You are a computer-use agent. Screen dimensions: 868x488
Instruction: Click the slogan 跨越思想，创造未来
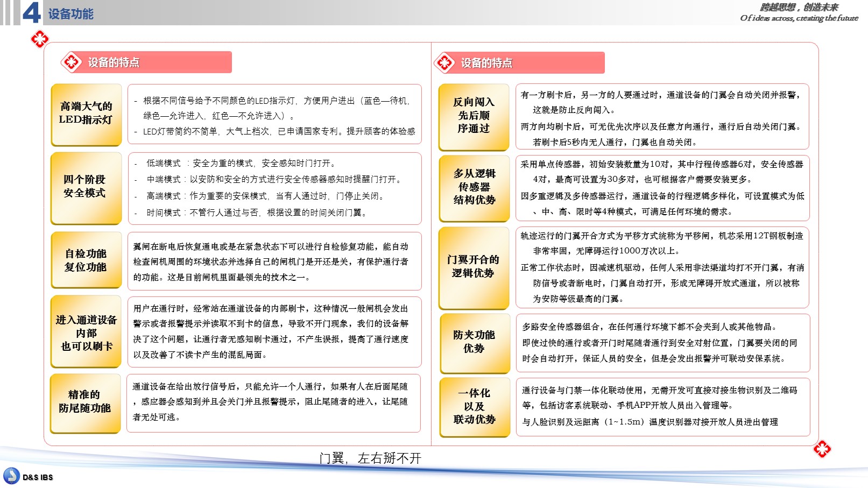pos(799,7)
